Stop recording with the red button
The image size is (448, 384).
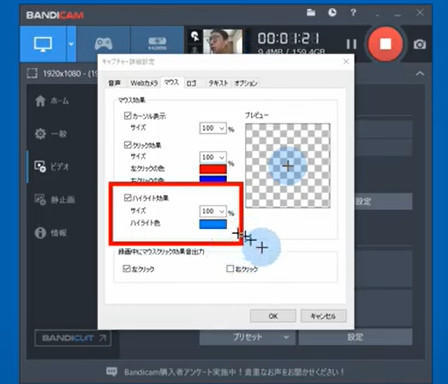(x=385, y=44)
